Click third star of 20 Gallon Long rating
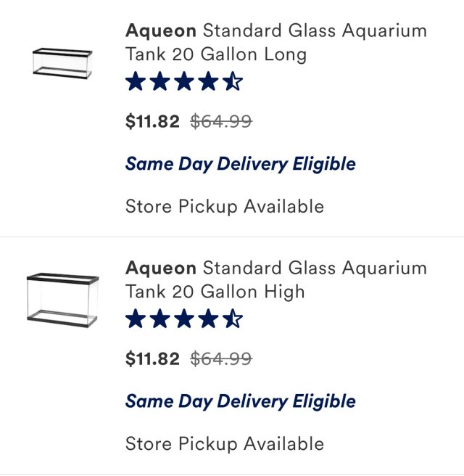This screenshot has width=464, height=476. click(184, 81)
